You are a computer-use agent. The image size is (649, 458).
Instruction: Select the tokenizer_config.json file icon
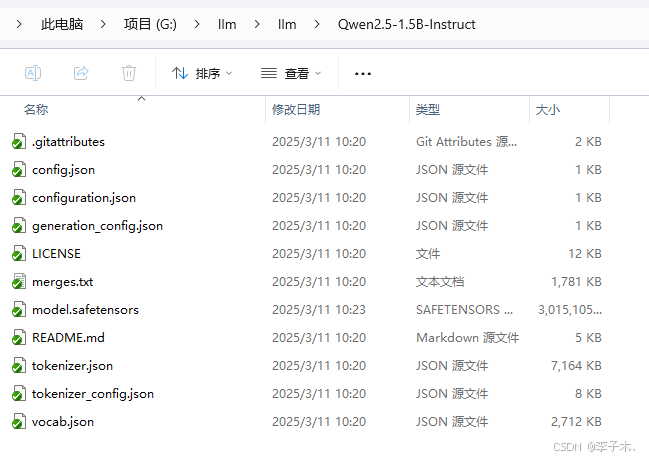[19, 393]
